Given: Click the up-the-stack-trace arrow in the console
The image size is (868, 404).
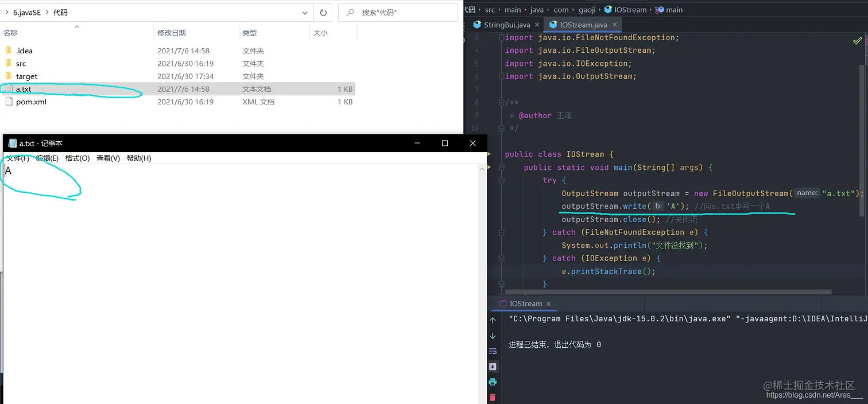Looking at the screenshot, I should click(x=493, y=320).
